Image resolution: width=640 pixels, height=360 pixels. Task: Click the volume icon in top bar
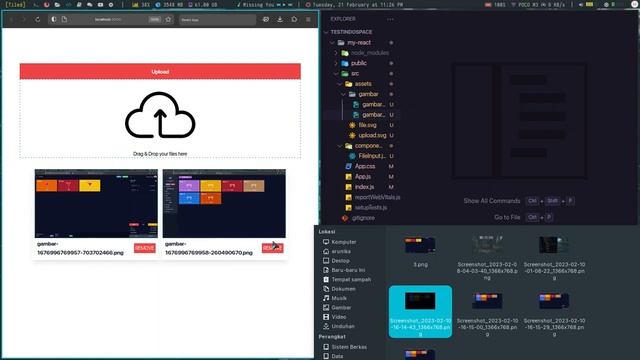pos(581,4)
